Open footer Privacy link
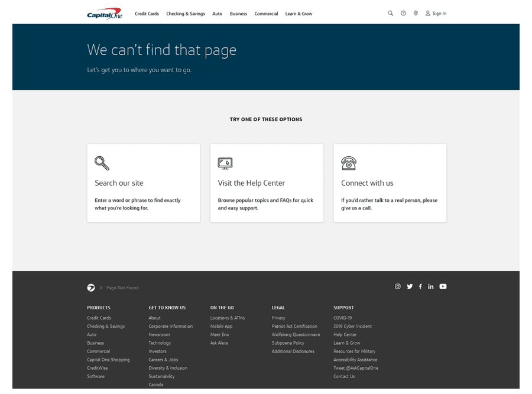 [278, 318]
